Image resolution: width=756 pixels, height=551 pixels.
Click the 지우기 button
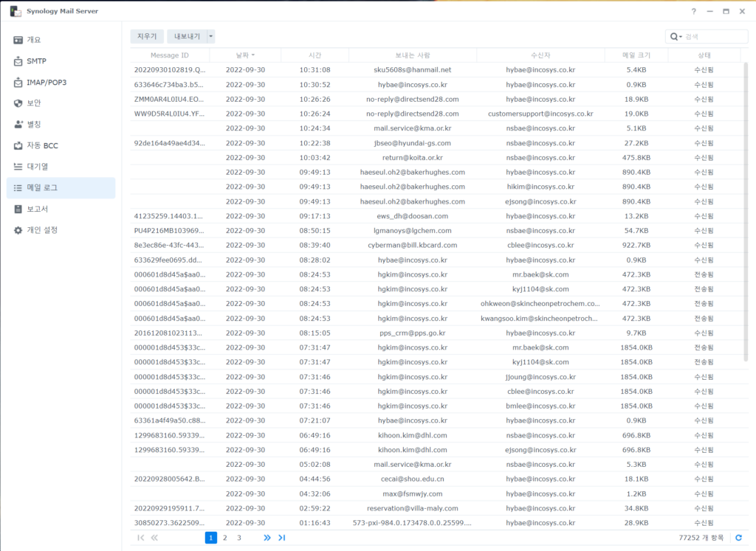147,36
